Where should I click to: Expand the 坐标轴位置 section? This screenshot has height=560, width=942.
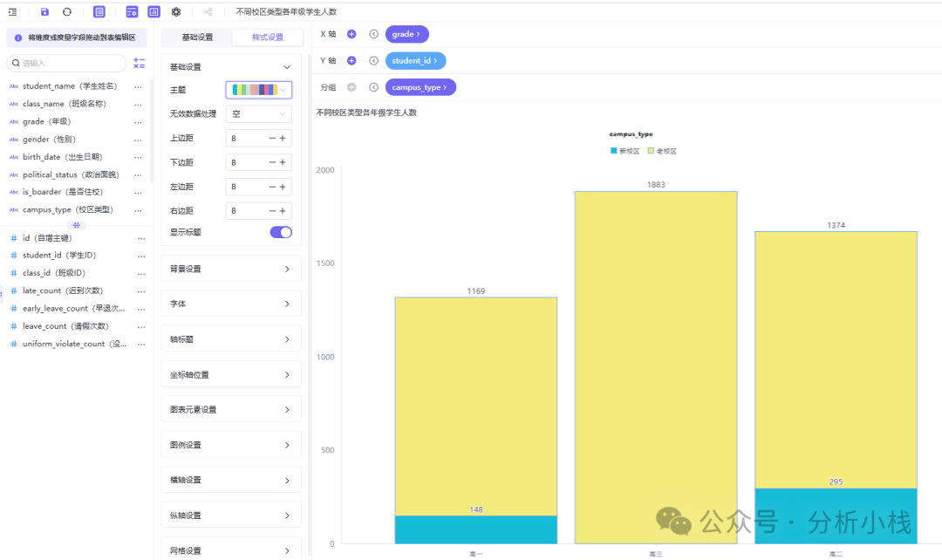[230, 374]
